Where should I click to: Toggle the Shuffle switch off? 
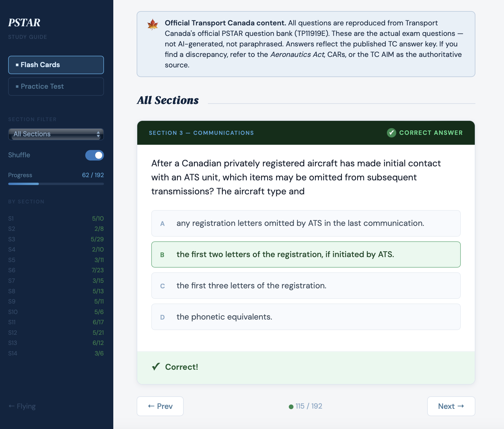pos(95,155)
